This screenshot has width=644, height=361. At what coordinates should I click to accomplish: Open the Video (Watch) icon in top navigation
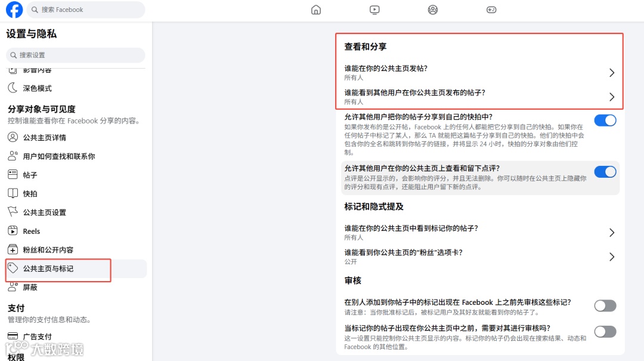click(x=374, y=10)
